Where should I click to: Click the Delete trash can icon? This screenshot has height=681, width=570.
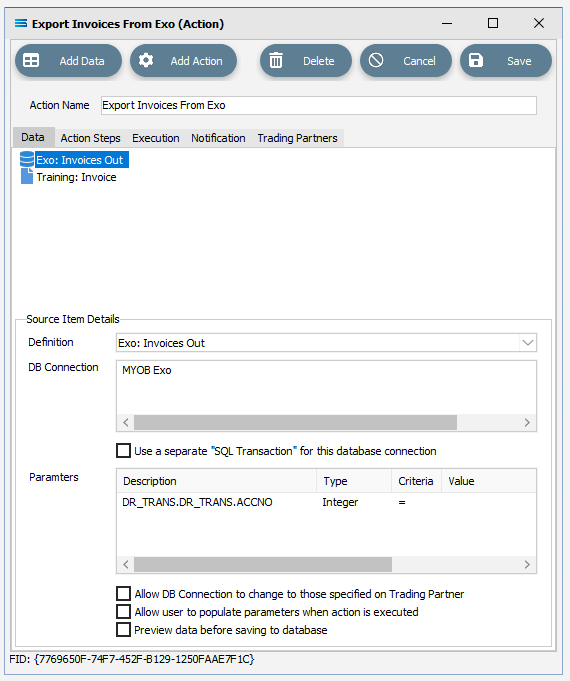[x=276, y=60]
